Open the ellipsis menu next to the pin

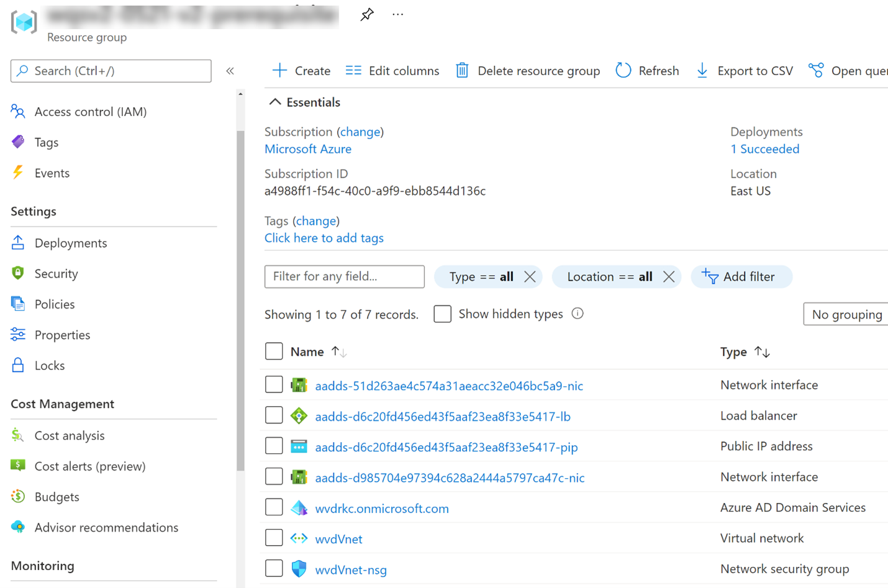pyautogui.click(x=397, y=14)
